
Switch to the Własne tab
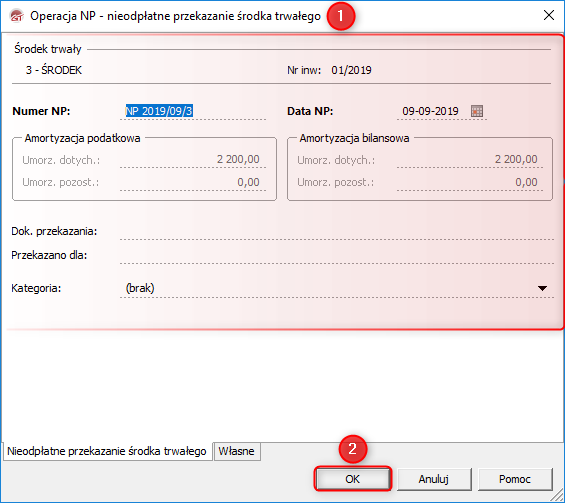(237, 451)
